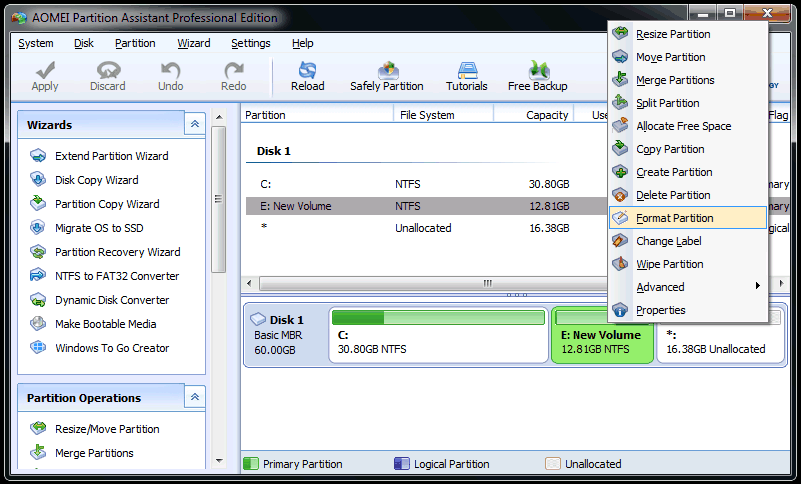Start Partition Copy Wizard
This screenshot has height=484, width=801.
107,204
